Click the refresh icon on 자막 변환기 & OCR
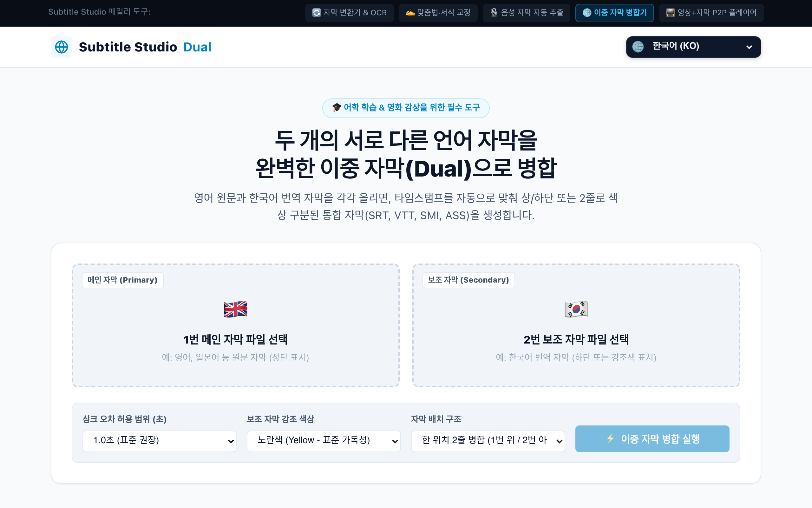The height and width of the screenshot is (508, 812). [317, 13]
